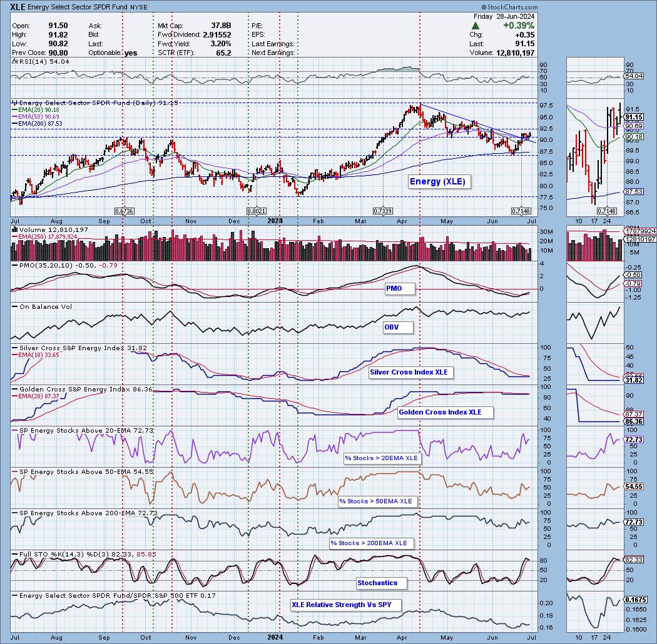Click the EMA(20) 87.37 legend entry
The image size is (657, 644).
tap(36, 396)
